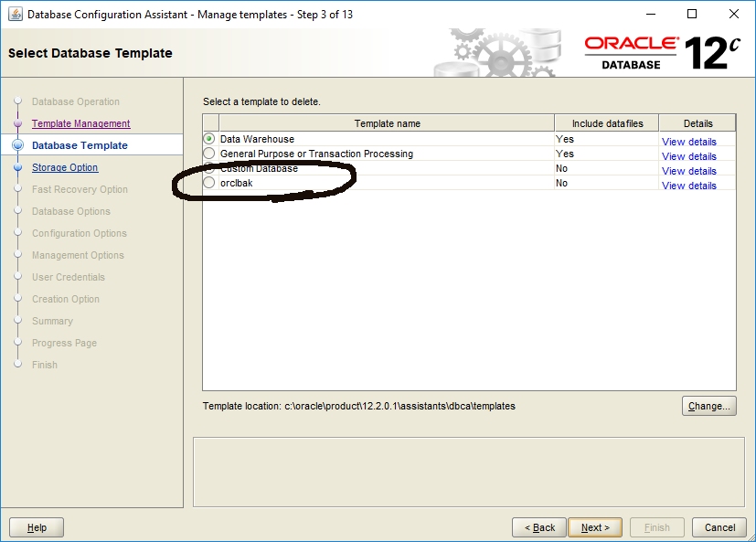Open View details for orclbak
The height and width of the screenshot is (542, 756).
click(689, 186)
